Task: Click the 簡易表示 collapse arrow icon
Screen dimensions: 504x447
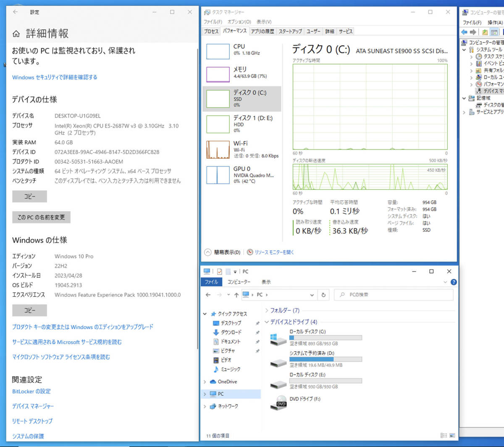Action: point(208,252)
